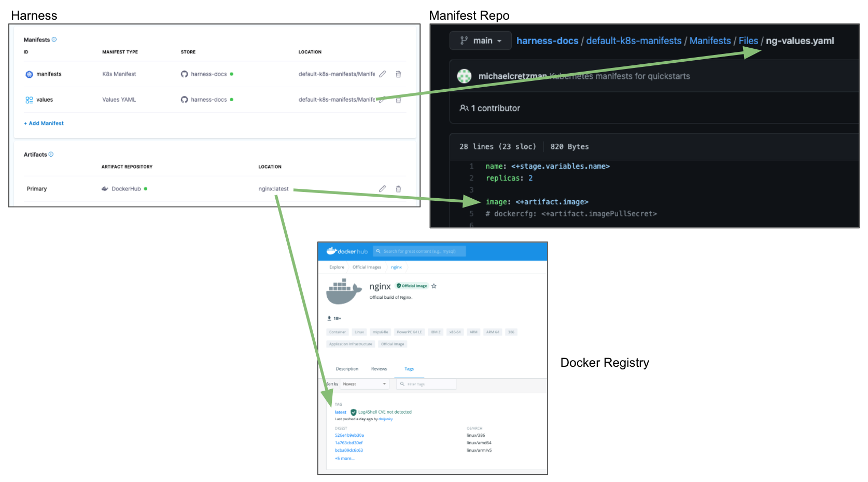Click the DockerHub whale icon in Artifacts
The height and width of the screenshot is (482, 868).
pyautogui.click(x=105, y=189)
